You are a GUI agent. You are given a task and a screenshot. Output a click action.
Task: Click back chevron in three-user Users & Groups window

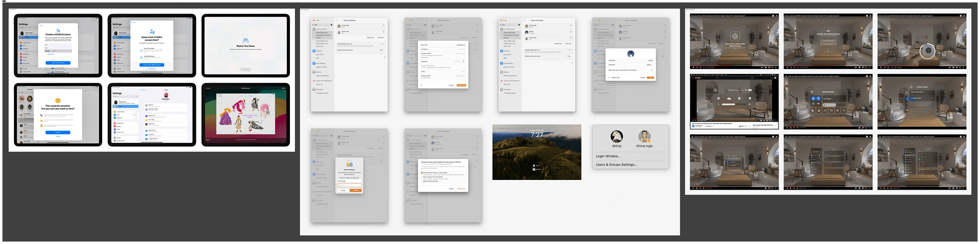(x=525, y=20)
